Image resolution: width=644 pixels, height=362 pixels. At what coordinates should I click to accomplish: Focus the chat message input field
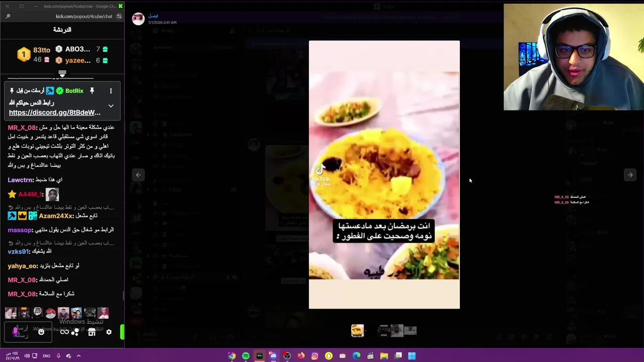click(28, 332)
